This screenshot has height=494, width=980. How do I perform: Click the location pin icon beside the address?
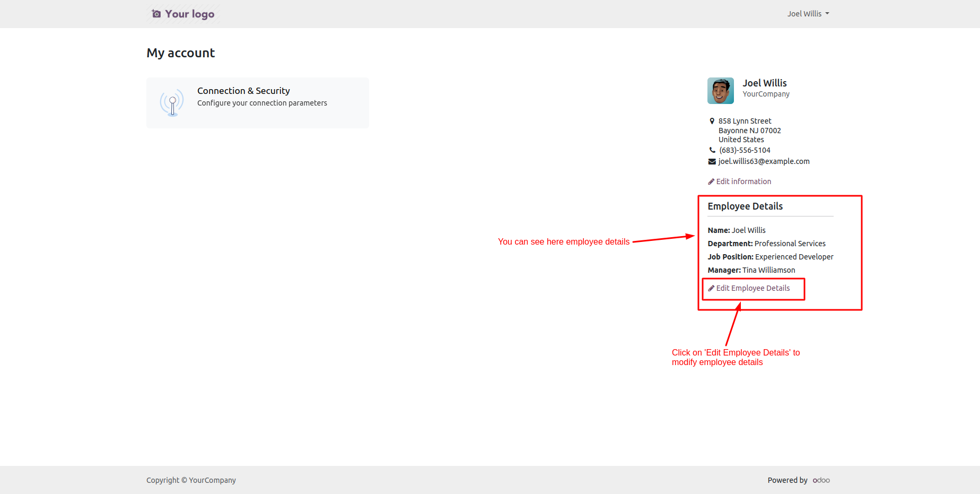(712, 121)
